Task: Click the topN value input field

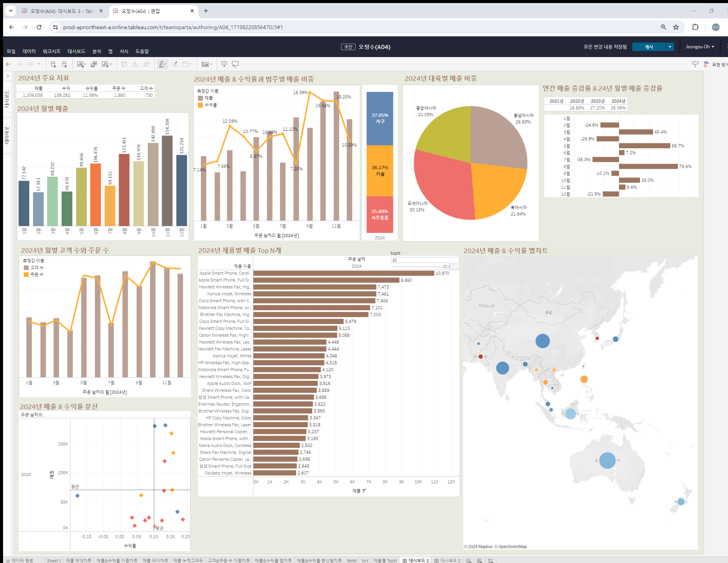Action: (x=425, y=260)
